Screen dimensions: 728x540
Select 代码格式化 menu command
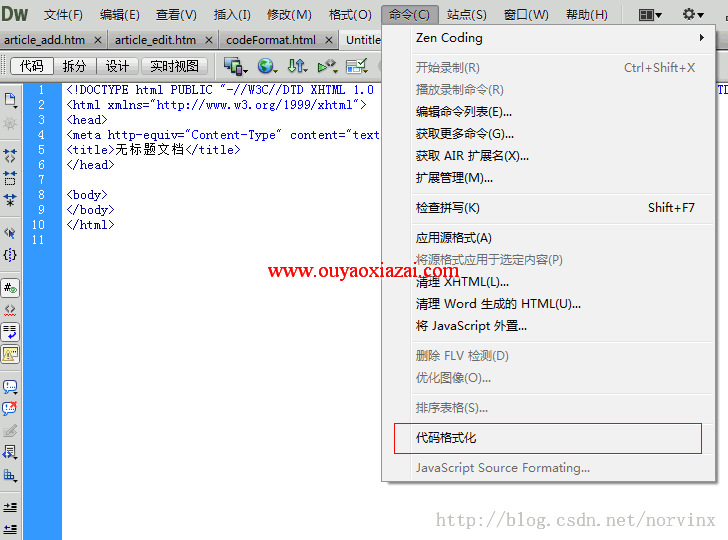click(548, 438)
